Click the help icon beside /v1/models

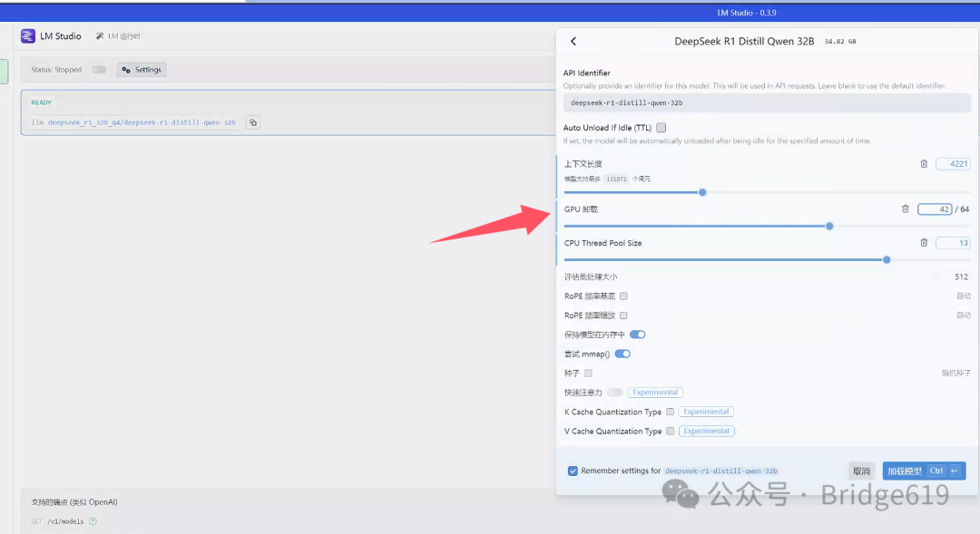[x=93, y=521]
